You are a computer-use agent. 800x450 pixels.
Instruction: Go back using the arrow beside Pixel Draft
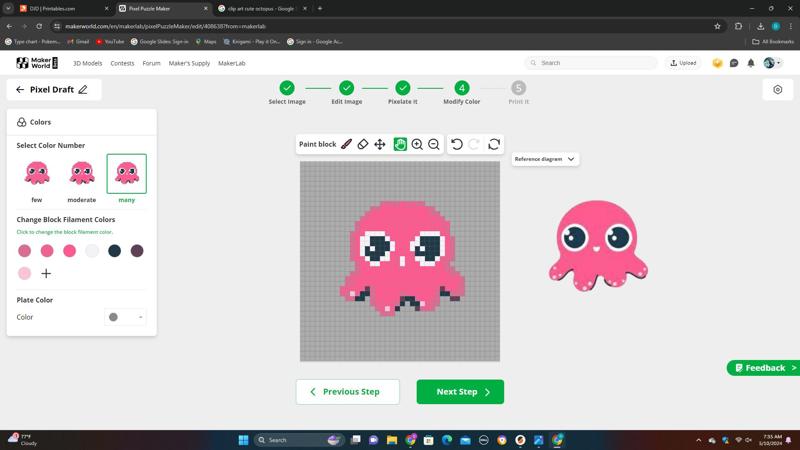20,90
